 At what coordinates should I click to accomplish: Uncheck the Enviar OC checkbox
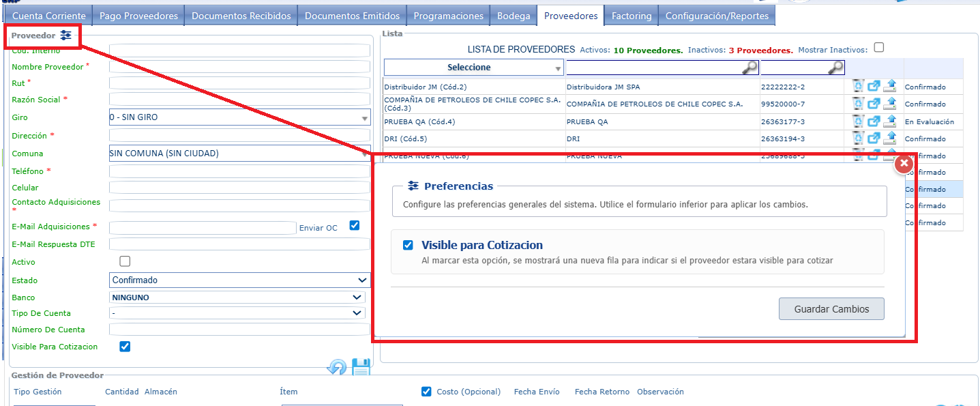point(354,225)
